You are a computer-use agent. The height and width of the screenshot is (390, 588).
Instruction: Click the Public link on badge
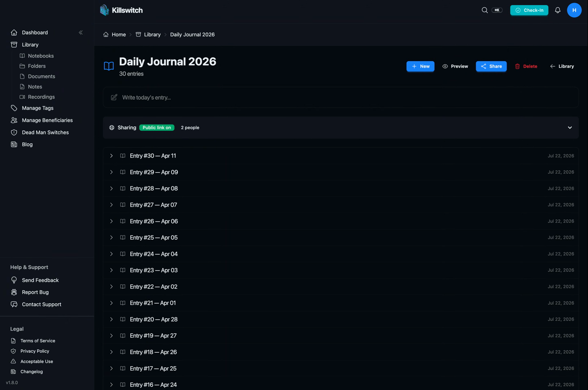(157, 127)
